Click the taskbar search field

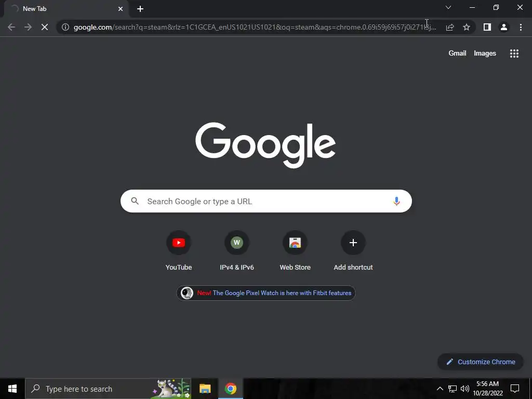[x=108, y=389]
